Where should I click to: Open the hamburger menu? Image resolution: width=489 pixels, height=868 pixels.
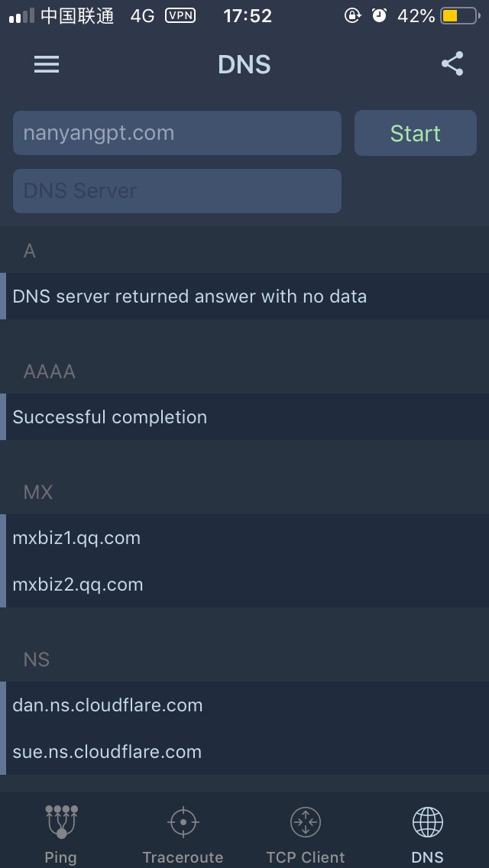click(x=47, y=65)
